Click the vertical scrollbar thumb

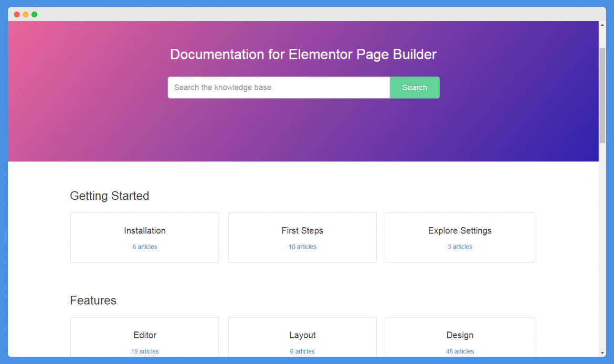pos(602,95)
